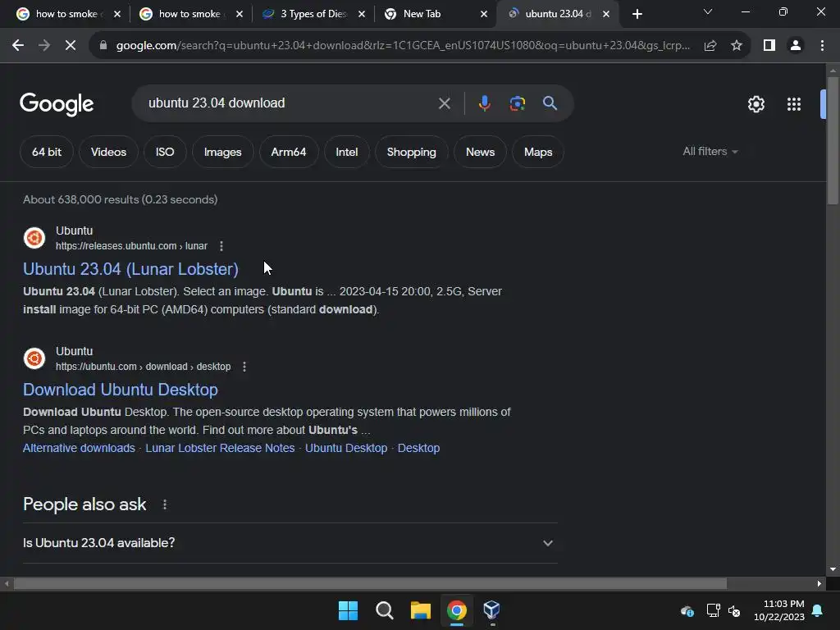Filter results by Arm64
Screen dimensions: 840x630
click(289, 152)
